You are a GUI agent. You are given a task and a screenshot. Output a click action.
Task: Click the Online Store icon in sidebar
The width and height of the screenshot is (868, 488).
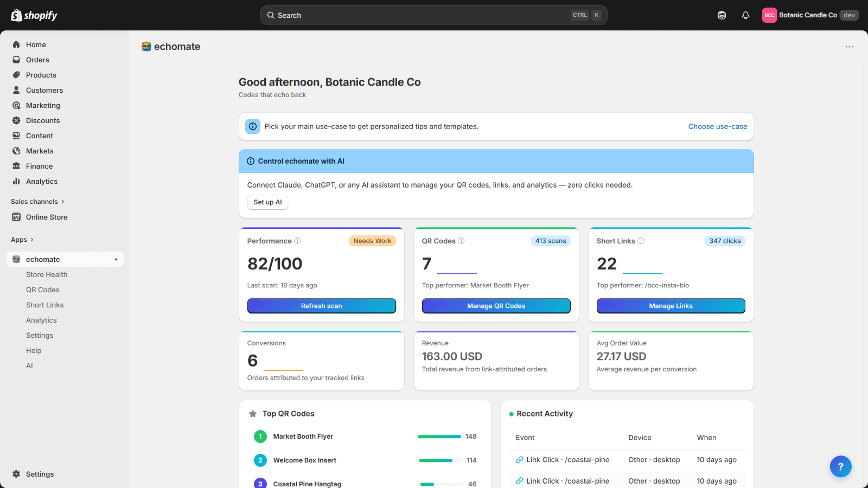(16, 217)
